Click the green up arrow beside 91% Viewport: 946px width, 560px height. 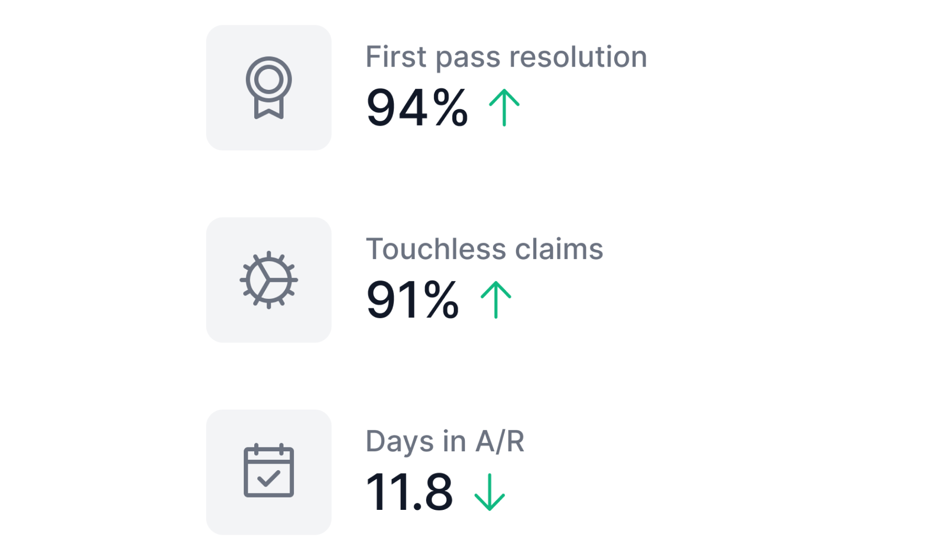click(496, 299)
